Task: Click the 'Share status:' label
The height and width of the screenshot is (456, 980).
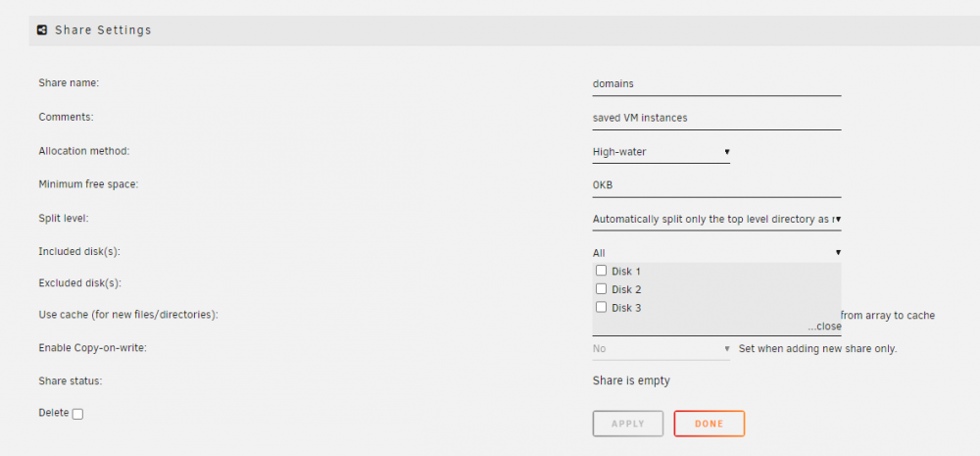Action: pos(70,380)
